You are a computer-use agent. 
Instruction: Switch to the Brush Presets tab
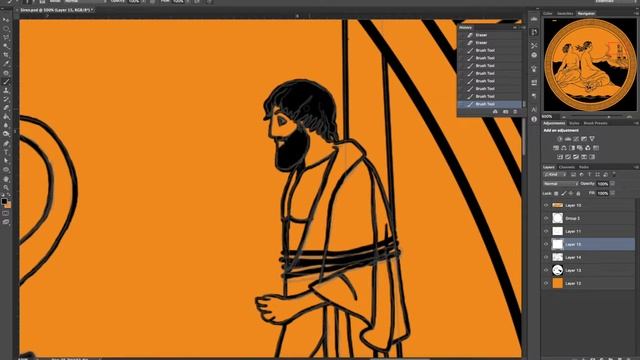coord(596,123)
